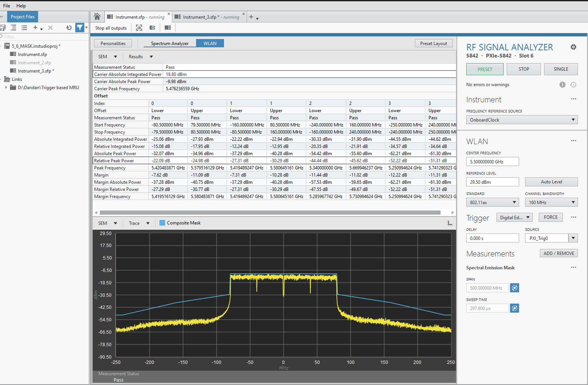Click the measurement capture icon in toolbar
This screenshot has width=588, height=385.
pyautogui.click(x=139, y=28)
